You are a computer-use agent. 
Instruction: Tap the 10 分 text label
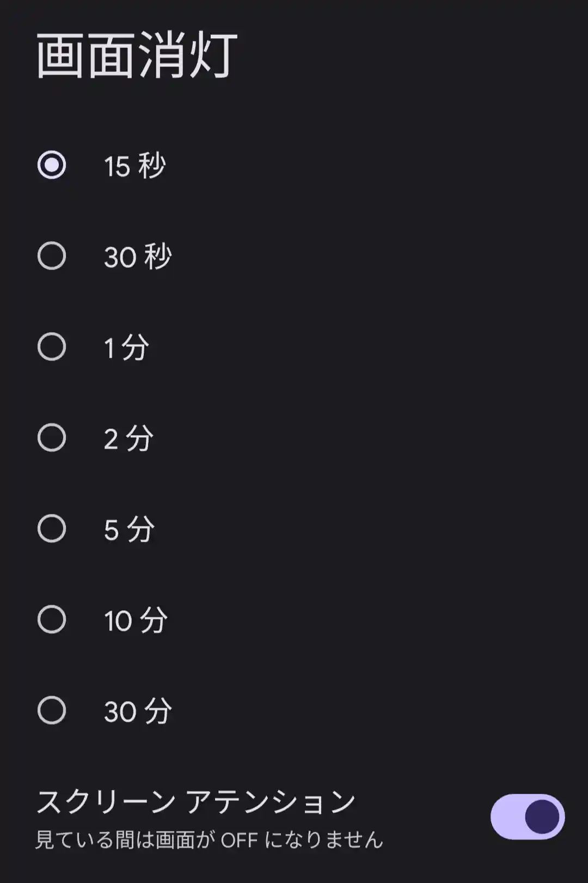click(136, 620)
